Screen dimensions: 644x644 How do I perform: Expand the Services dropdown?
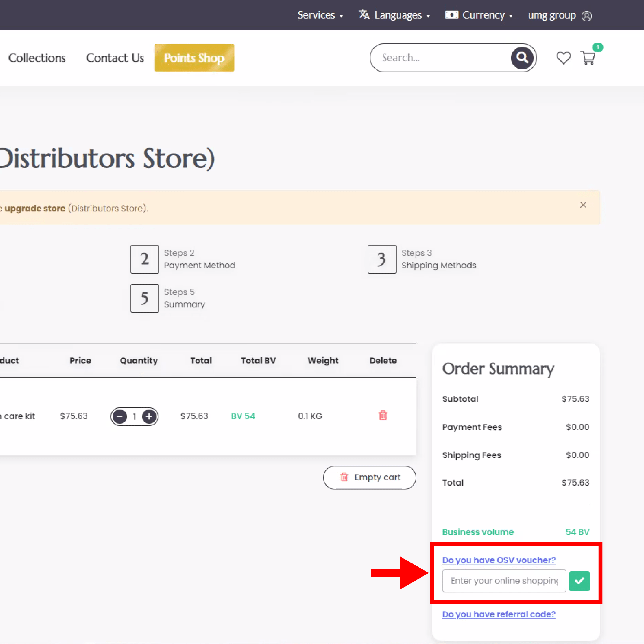coord(320,15)
